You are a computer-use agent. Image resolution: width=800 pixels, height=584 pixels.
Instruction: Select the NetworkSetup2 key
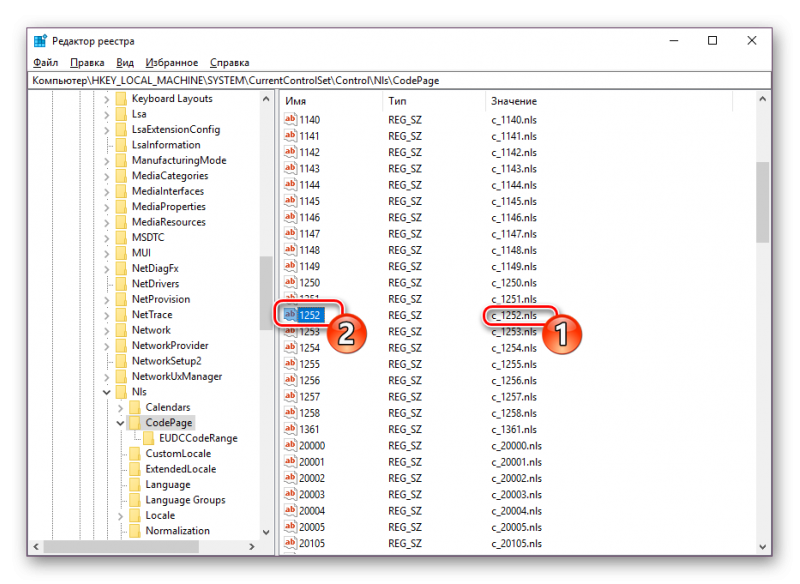[x=166, y=361]
